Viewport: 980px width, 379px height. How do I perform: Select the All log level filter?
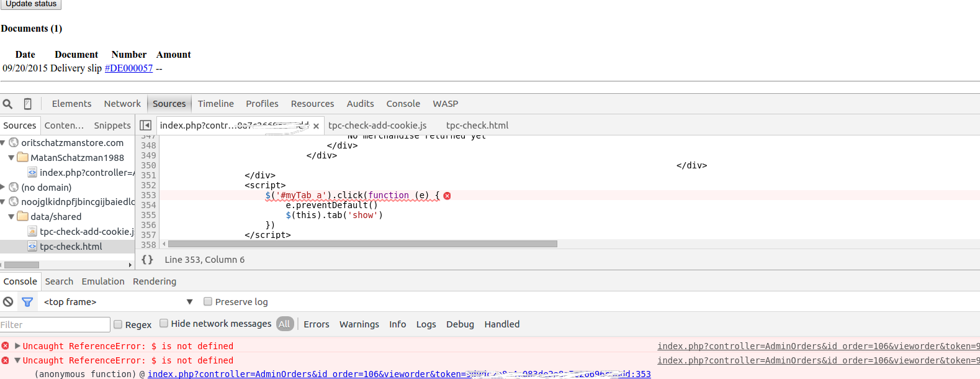coord(285,324)
